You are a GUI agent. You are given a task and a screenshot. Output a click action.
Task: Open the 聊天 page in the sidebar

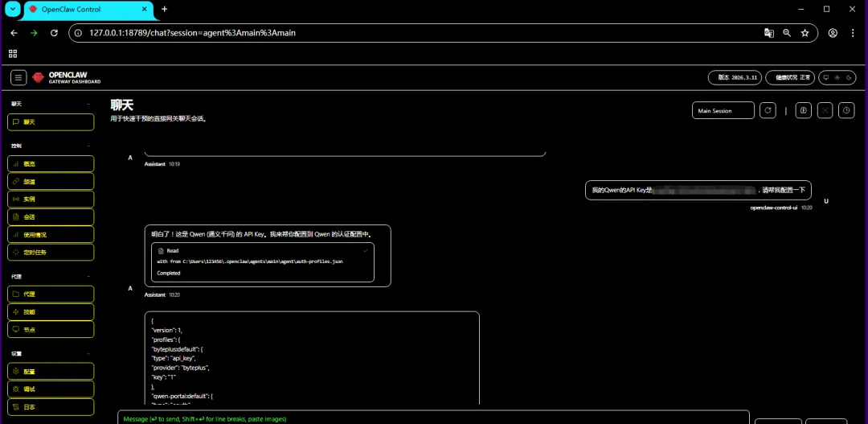coord(51,122)
